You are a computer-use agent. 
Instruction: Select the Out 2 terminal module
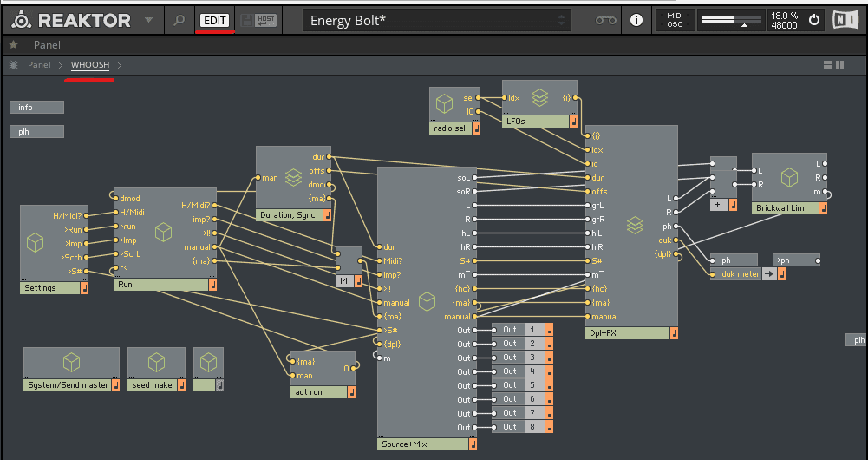tap(521, 344)
